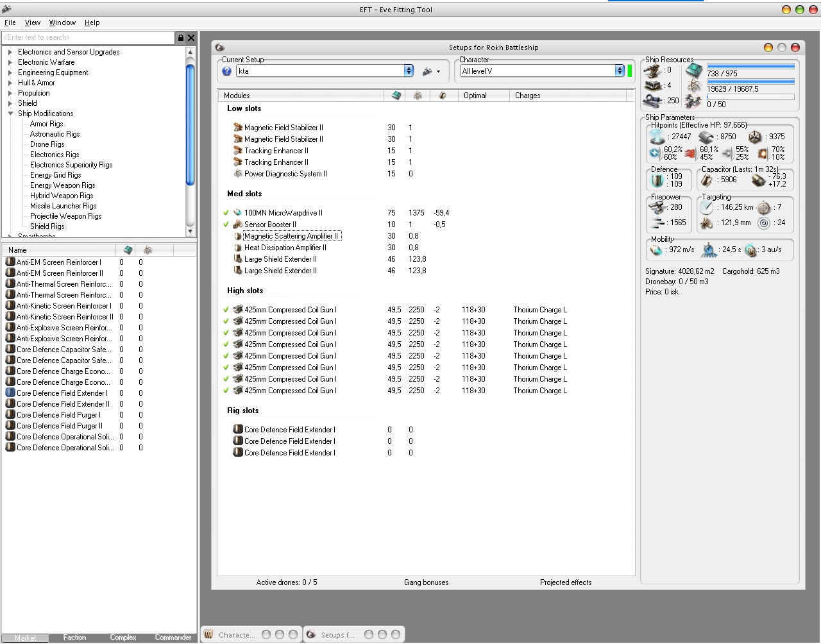Click the lock icon next to the search box
Screen dimensions: 821x644
(x=181, y=38)
